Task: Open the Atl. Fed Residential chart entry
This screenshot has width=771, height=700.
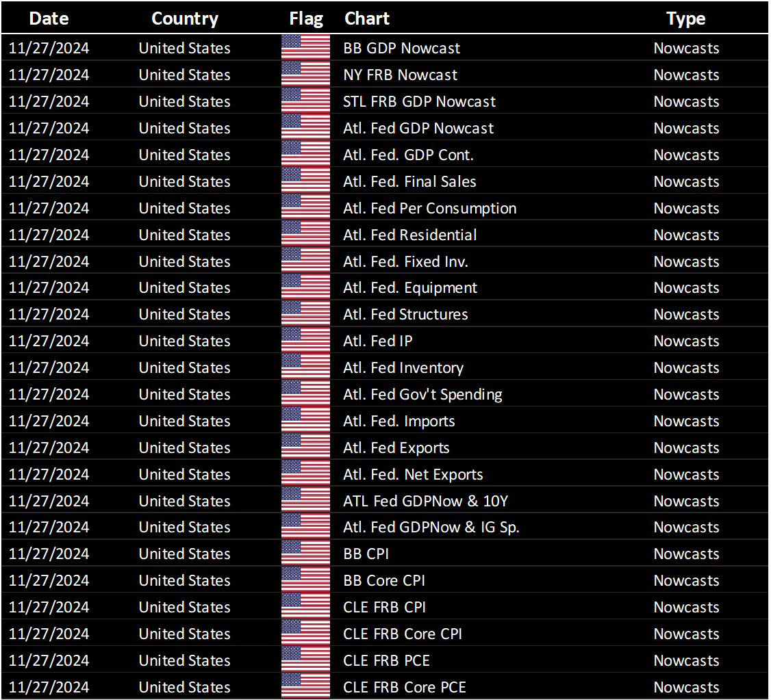Action: tap(409, 234)
